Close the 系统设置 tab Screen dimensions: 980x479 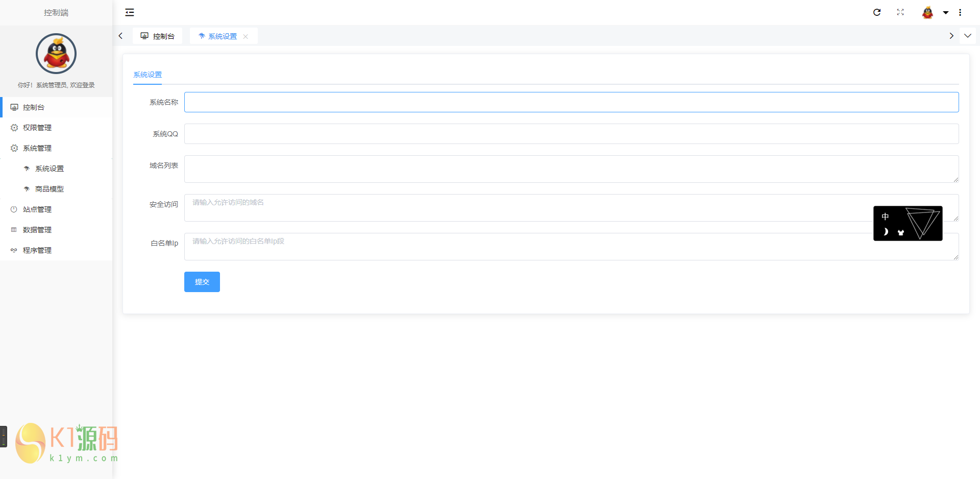[246, 36]
